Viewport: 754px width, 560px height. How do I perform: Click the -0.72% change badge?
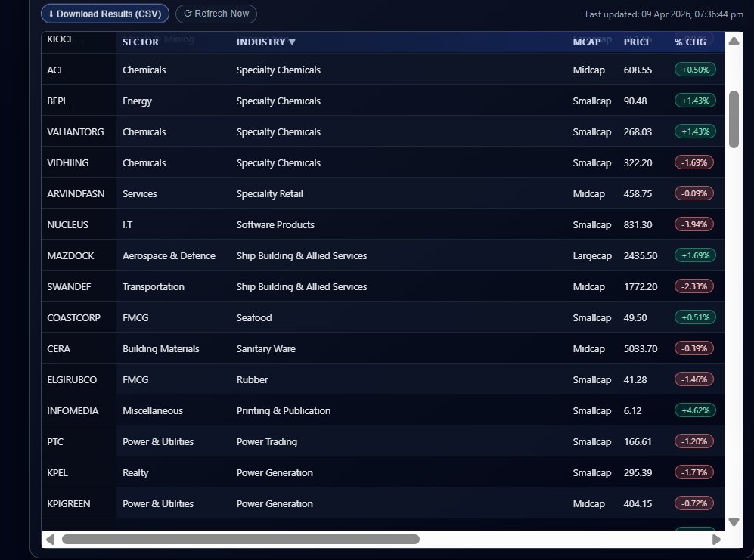[x=694, y=503]
